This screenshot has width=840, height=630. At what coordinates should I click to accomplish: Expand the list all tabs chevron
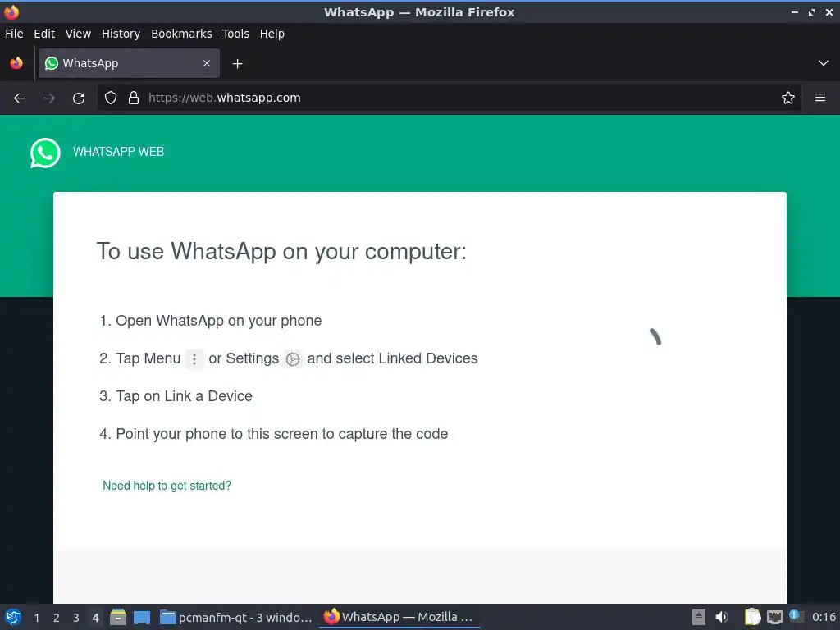(824, 63)
